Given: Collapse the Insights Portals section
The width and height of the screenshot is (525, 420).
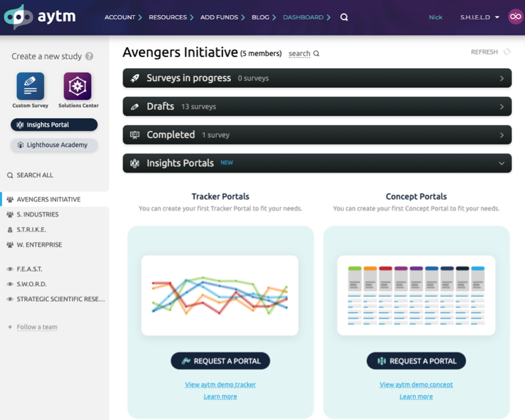Looking at the screenshot, I should (x=501, y=163).
